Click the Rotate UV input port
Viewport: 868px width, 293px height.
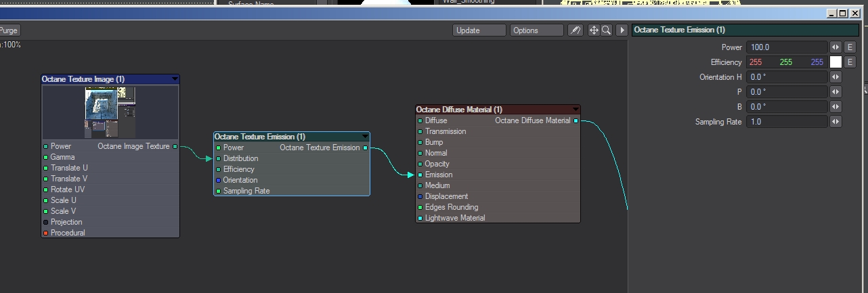(46, 189)
